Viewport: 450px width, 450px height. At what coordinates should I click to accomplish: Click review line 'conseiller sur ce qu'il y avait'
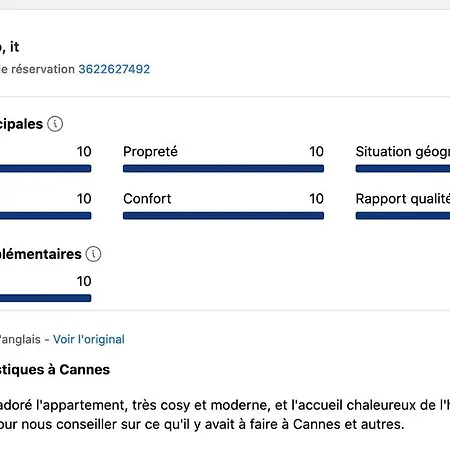pyautogui.click(x=202, y=424)
